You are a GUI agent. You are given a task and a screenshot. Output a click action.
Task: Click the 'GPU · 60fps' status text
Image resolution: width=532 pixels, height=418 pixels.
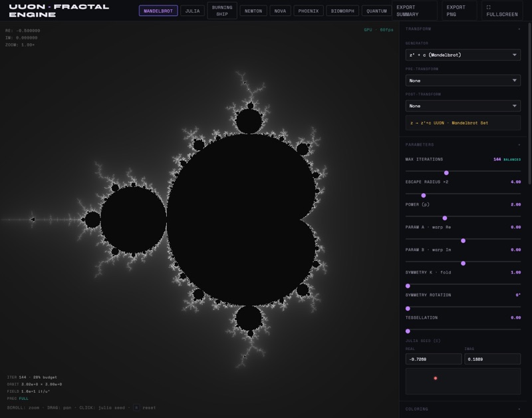pyautogui.click(x=378, y=30)
